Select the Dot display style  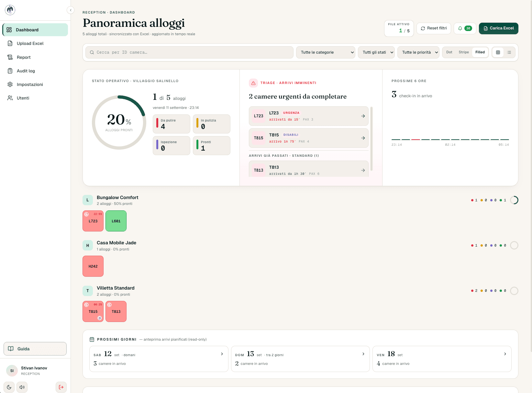[449, 52]
